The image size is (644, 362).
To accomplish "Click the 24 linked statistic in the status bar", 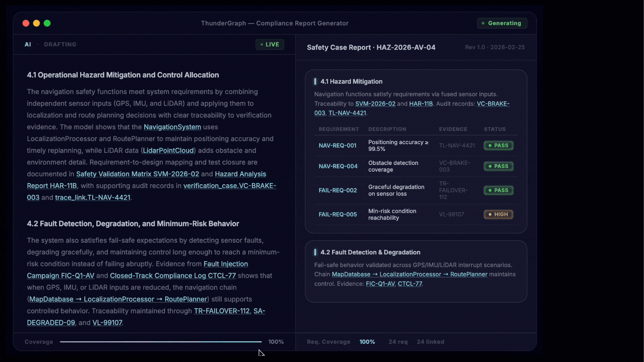I will 430,342.
